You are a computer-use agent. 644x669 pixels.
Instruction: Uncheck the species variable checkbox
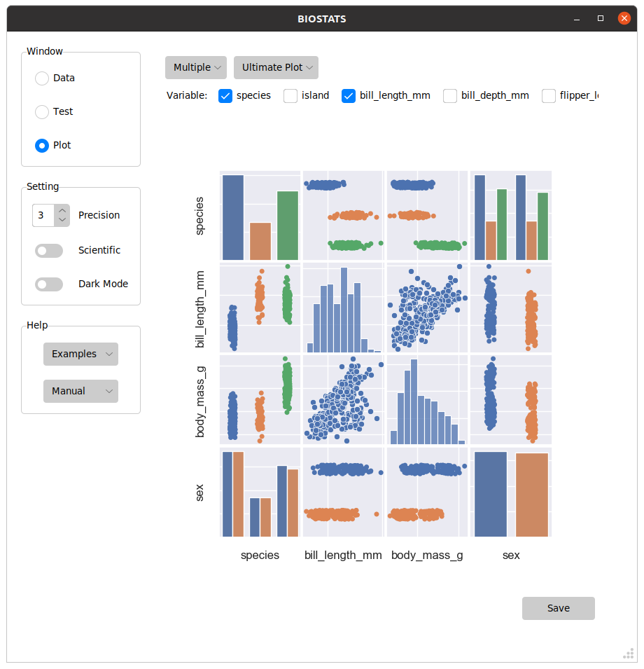click(x=225, y=96)
